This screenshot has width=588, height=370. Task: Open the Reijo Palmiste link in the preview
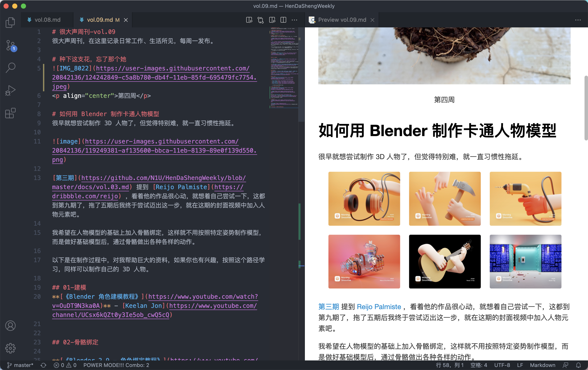click(x=379, y=307)
